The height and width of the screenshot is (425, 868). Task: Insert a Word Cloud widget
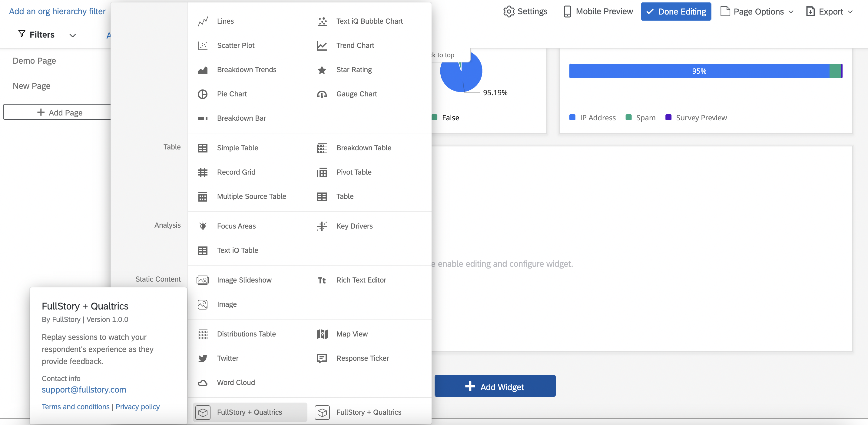click(x=236, y=382)
